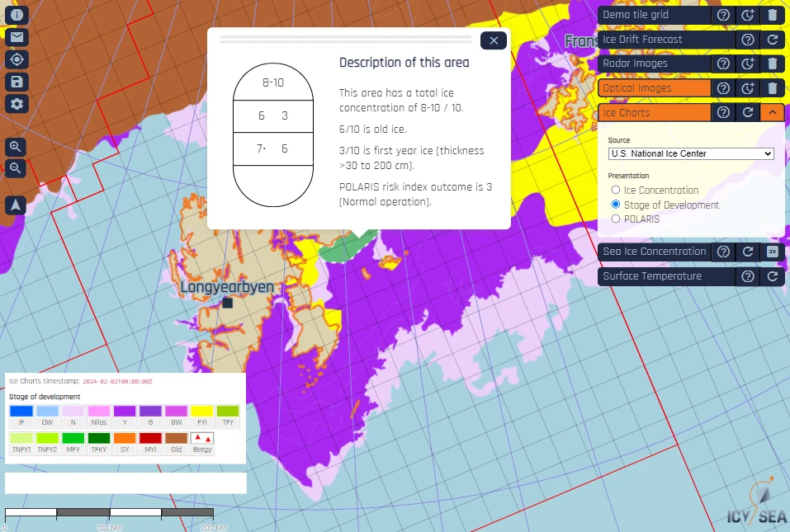
Task: Click the info icon in the left sidebar
Action: coord(15,15)
